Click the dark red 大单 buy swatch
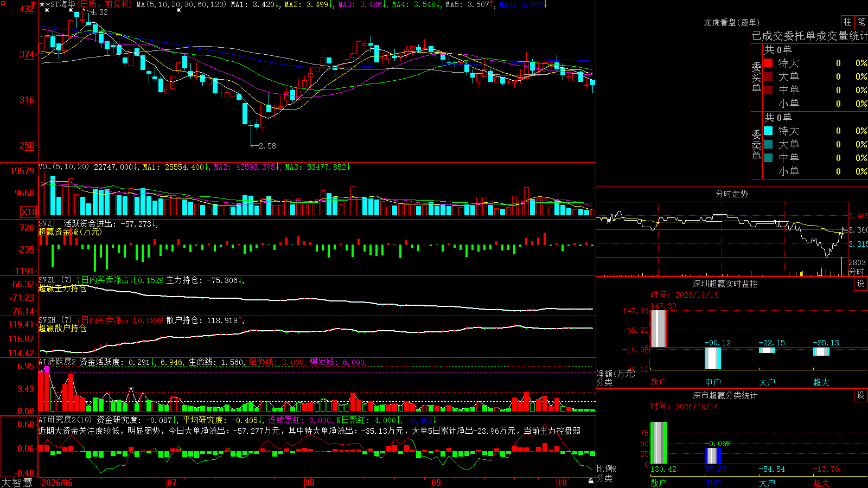This screenshot has height=488, width=868. pos(768,76)
